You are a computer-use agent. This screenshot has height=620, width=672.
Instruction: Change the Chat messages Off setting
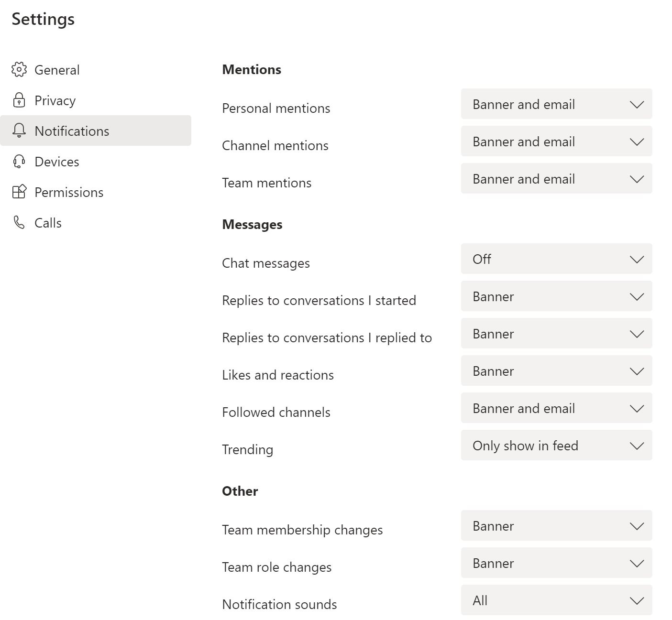(556, 259)
